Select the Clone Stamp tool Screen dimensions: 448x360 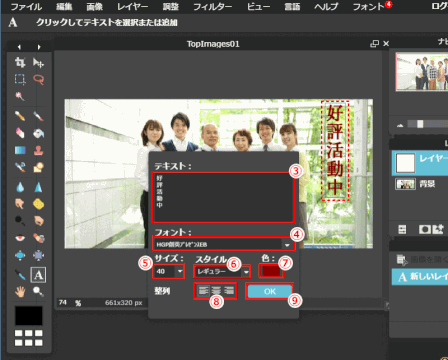click(38, 150)
